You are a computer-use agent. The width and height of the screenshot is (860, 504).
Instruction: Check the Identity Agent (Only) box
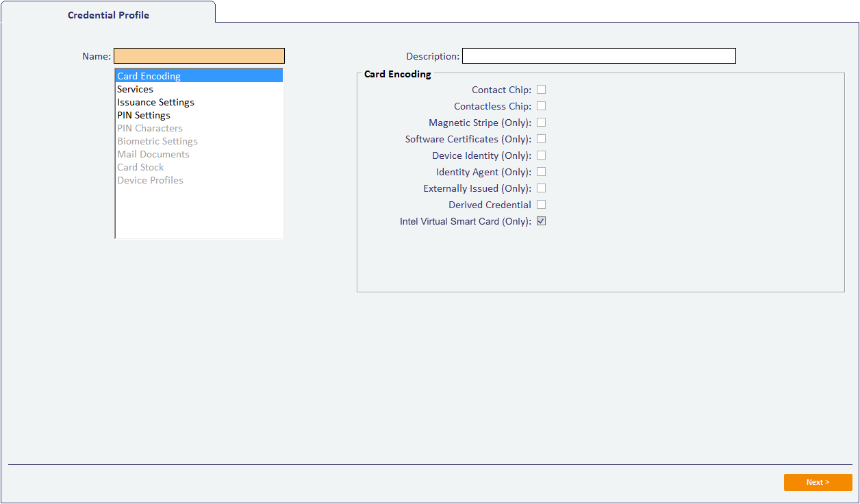pos(541,172)
